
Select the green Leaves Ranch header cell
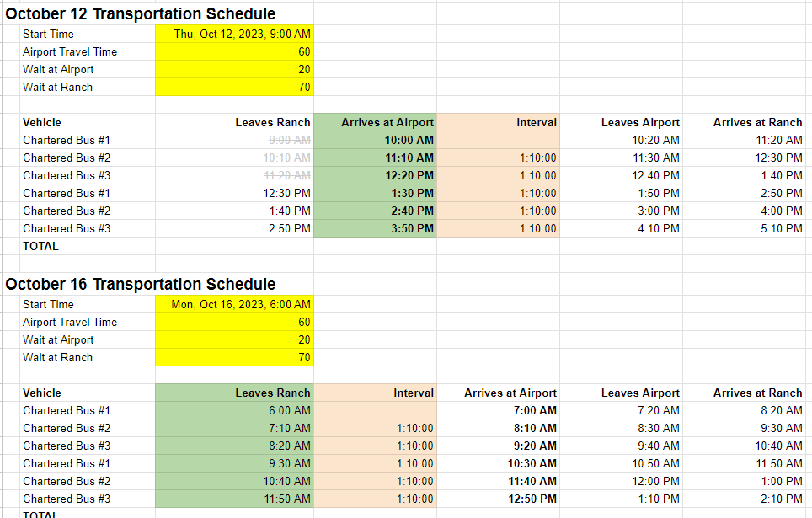coord(235,393)
